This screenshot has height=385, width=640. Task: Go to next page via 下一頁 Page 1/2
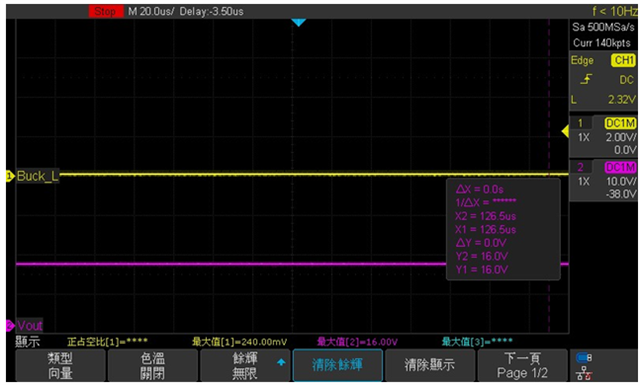[522, 365]
